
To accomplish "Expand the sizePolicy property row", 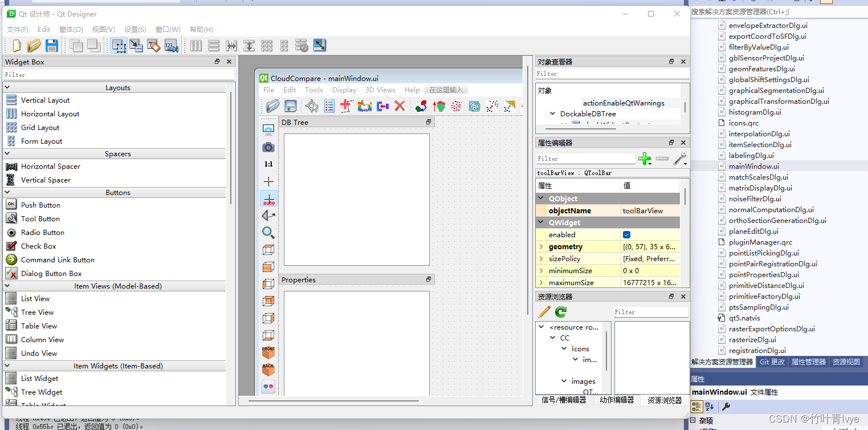I will (x=541, y=259).
